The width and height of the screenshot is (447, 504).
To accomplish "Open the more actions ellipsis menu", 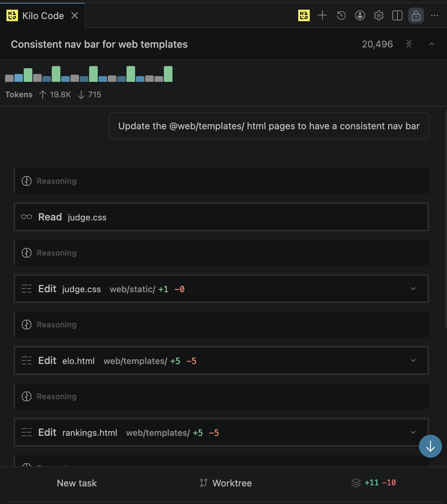I will tap(435, 15).
